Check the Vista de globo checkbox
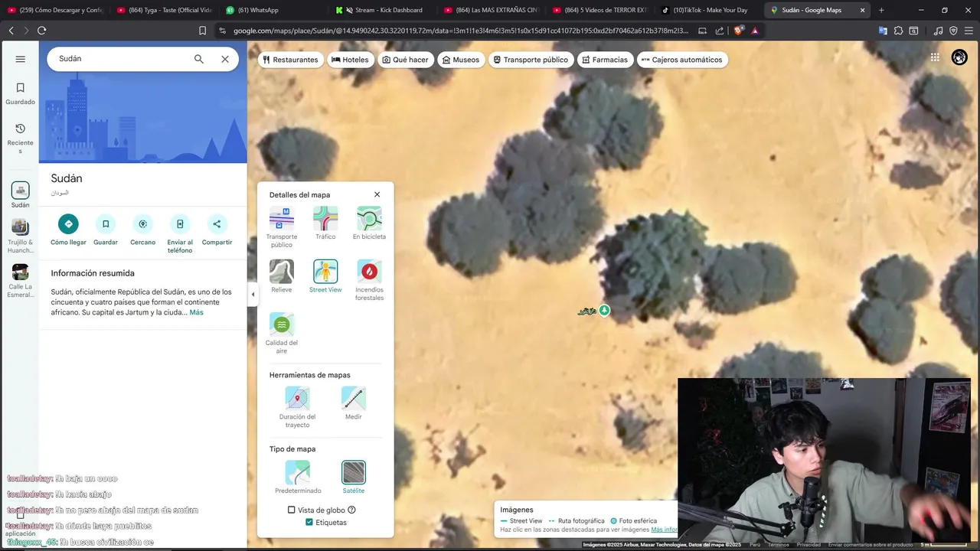This screenshot has height=551, width=980. coord(291,510)
